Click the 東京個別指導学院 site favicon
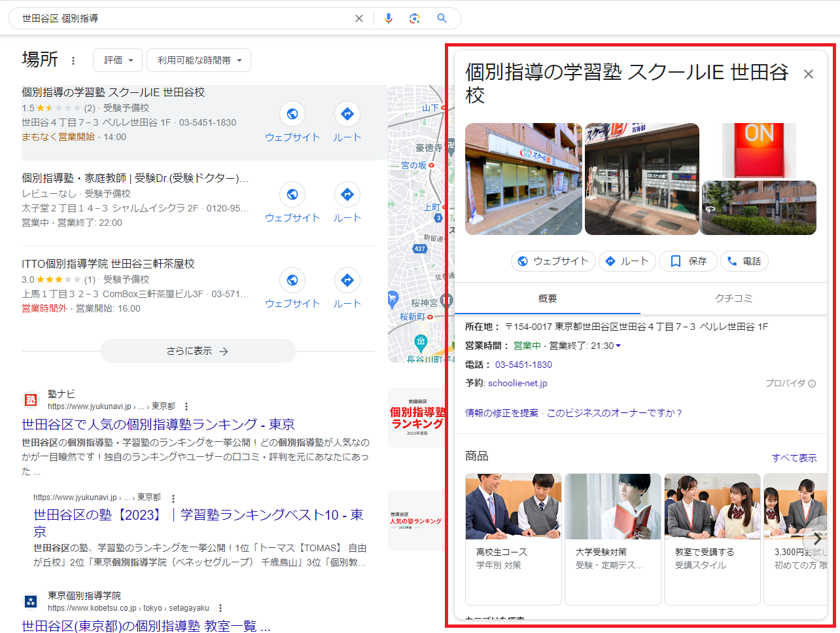The width and height of the screenshot is (840, 633). (31, 601)
